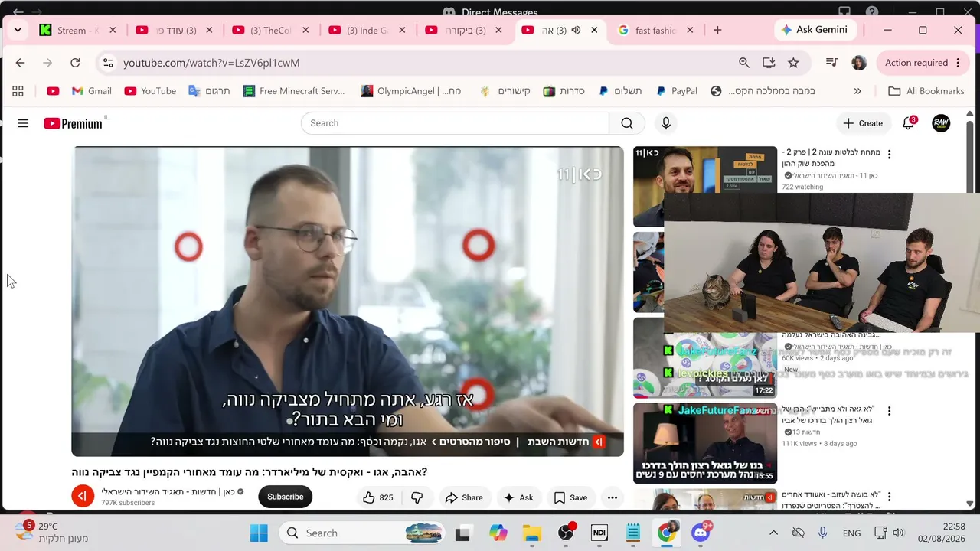Expand the Chrome tab search dropdown

click(x=18, y=30)
